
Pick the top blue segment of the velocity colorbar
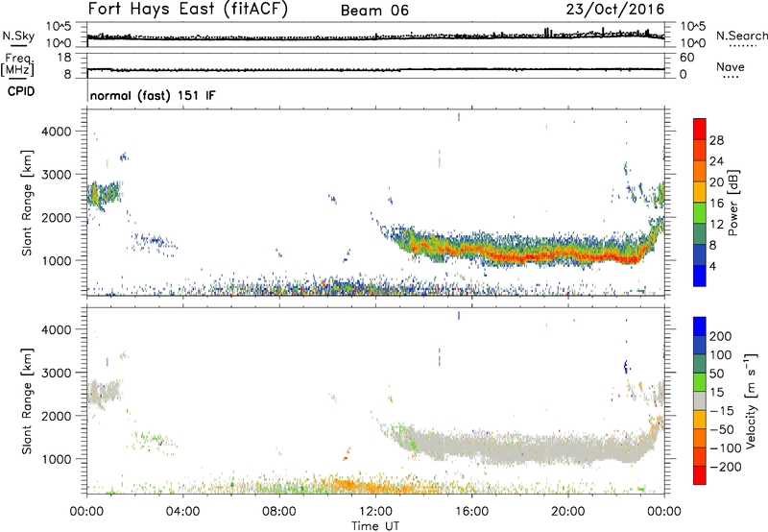[700, 326]
